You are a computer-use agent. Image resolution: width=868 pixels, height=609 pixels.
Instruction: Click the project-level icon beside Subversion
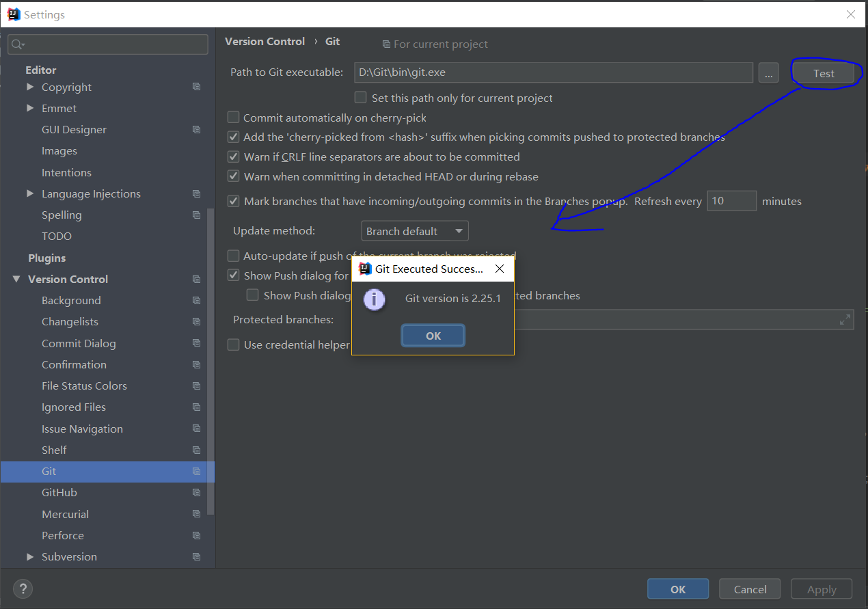tap(197, 556)
